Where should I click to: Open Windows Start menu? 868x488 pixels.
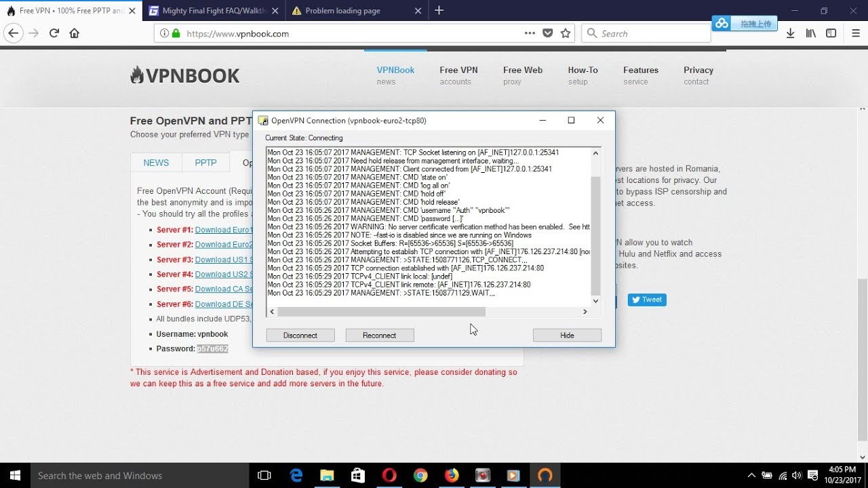pos(15,475)
